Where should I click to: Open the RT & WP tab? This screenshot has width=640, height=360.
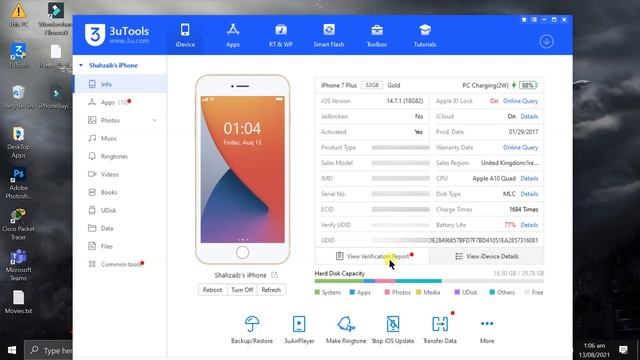(x=280, y=36)
